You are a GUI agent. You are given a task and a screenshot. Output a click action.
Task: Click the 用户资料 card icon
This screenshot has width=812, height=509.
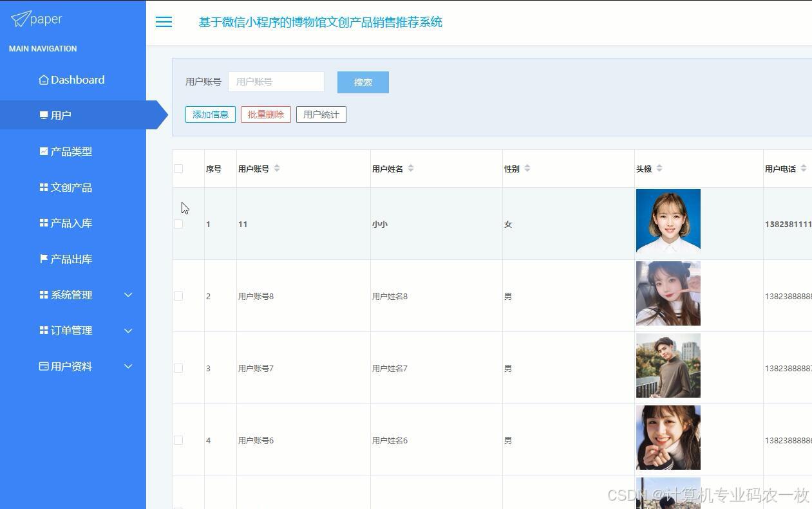point(44,366)
